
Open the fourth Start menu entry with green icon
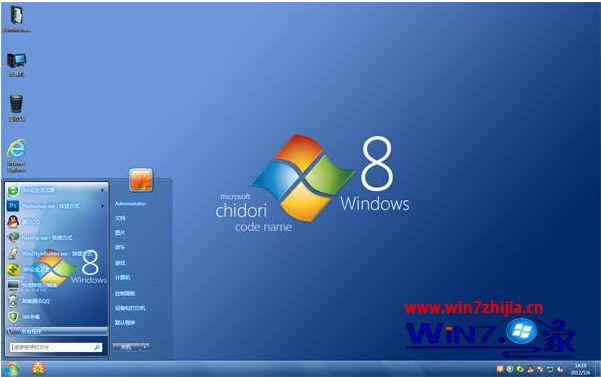56,238
